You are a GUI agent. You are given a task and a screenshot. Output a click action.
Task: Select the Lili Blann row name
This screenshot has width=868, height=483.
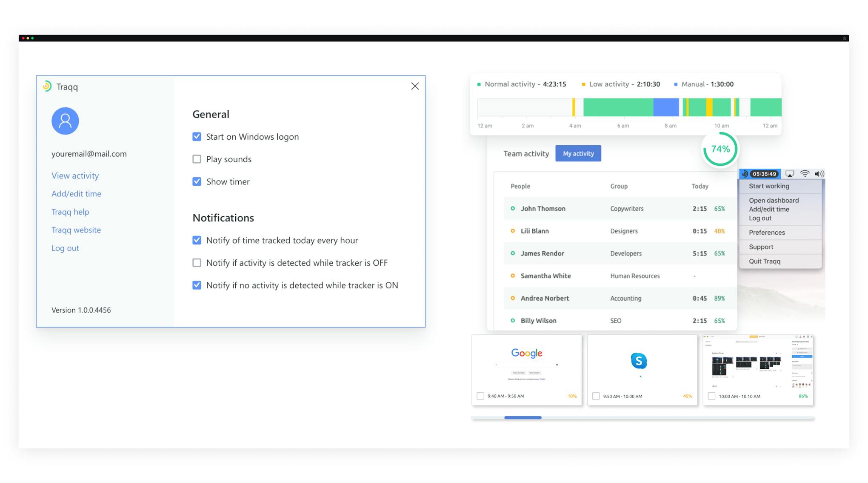(535, 231)
